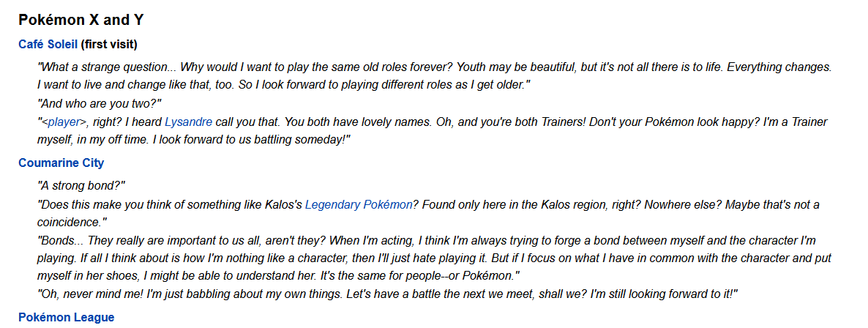The height and width of the screenshot is (328, 868).
Task: Open the Café Soleil link
Action: click(48, 45)
